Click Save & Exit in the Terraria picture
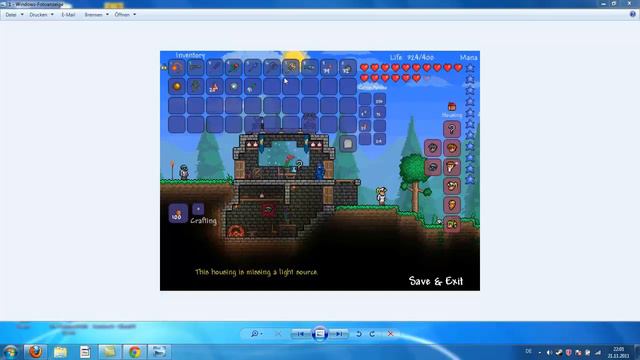Viewport: 640px width, 360px height. pos(436,281)
